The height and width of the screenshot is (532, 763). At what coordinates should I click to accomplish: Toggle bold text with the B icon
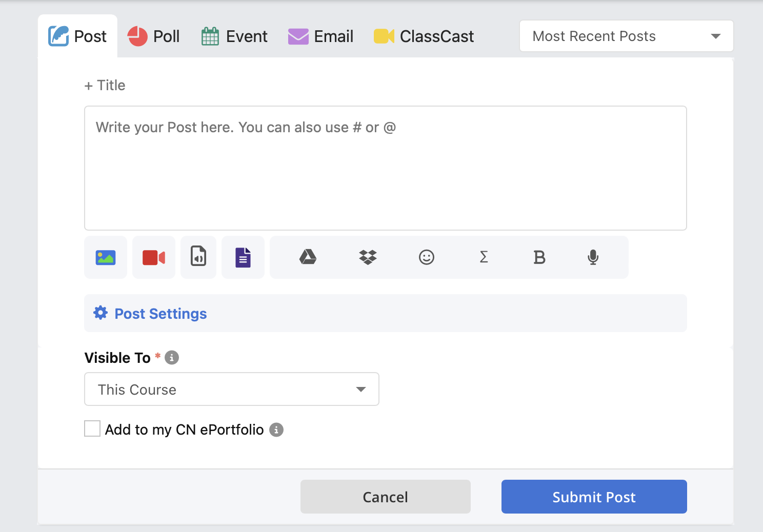(x=539, y=257)
